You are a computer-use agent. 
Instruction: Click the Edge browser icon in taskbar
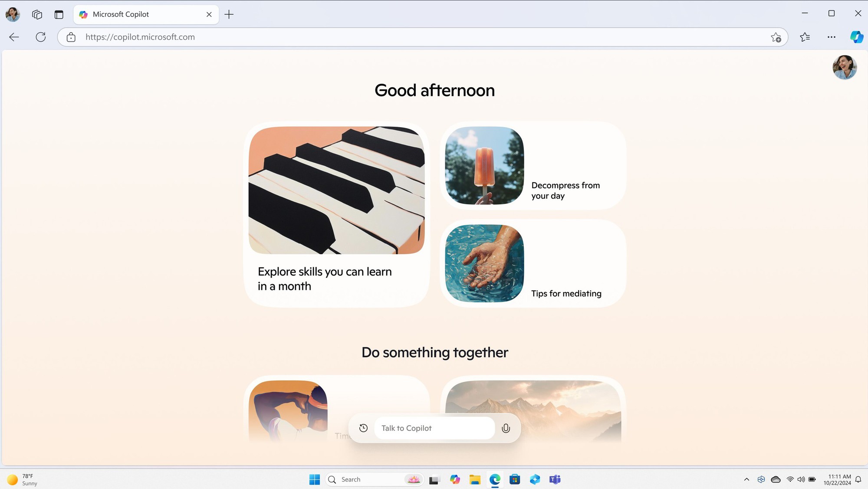tap(494, 480)
